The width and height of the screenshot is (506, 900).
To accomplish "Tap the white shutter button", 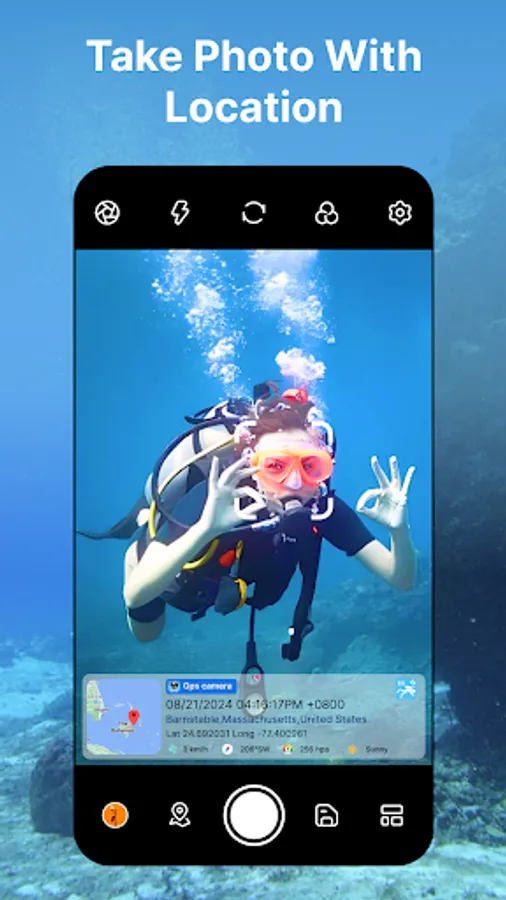I will [254, 815].
